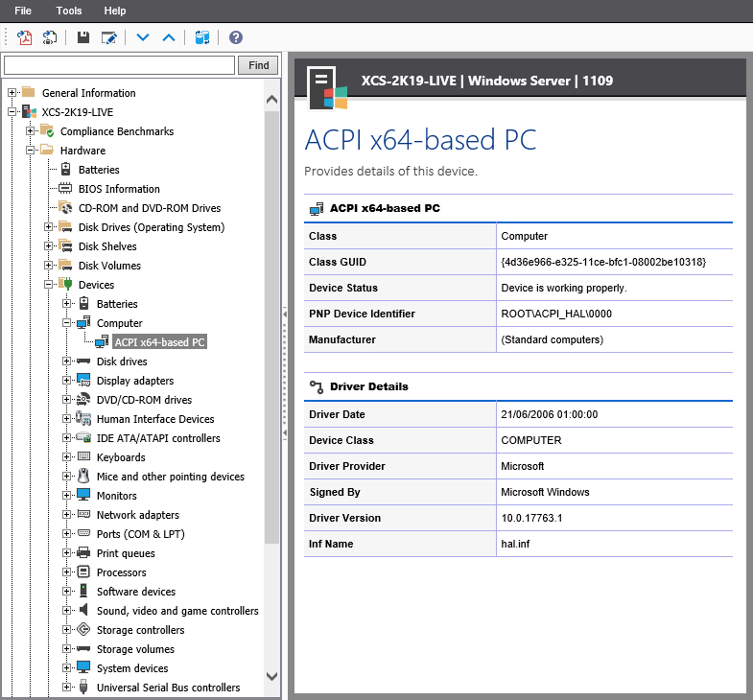Collapse the Computer device node
This screenshot has height=700, width=753.
[x=67, y=323]
